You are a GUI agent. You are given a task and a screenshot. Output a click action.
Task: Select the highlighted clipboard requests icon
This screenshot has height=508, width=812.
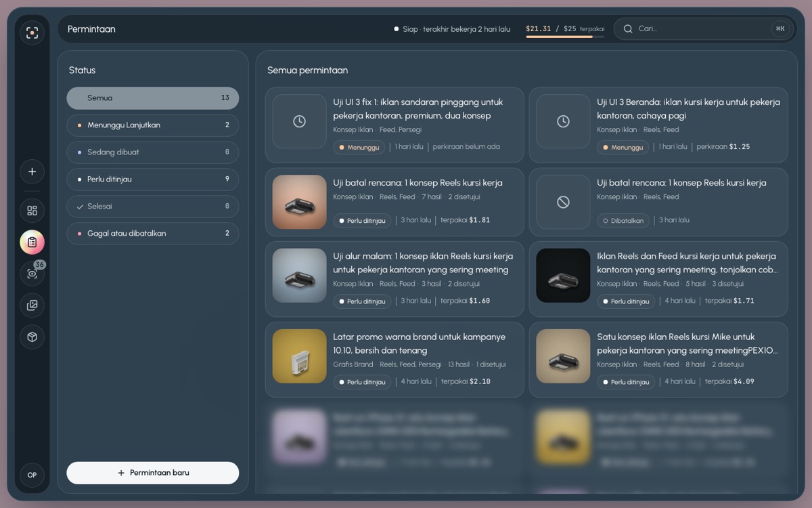coord(32,242)
